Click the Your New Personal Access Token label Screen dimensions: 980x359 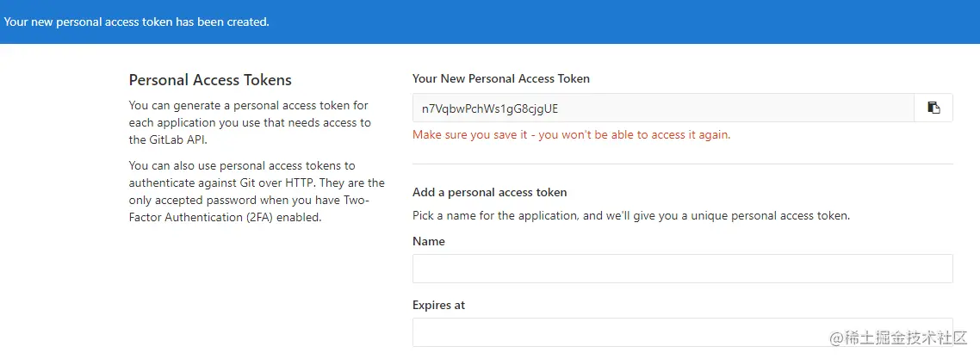pos(500,78)
